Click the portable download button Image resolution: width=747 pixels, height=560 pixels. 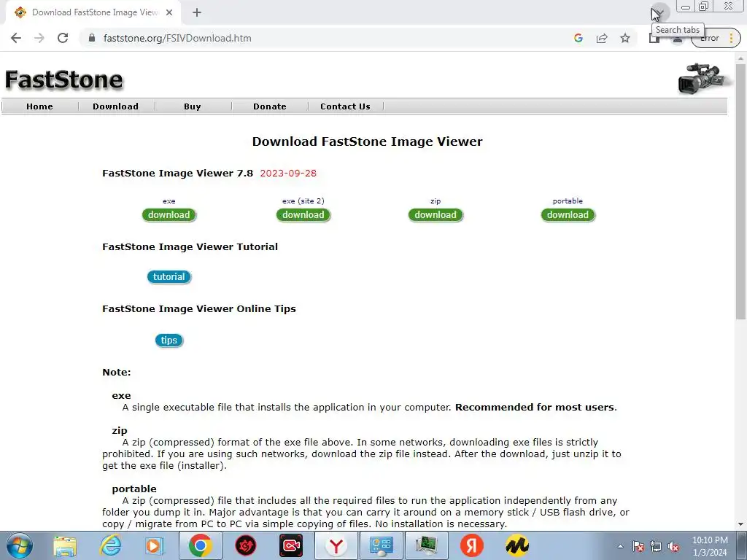[568, 215]
